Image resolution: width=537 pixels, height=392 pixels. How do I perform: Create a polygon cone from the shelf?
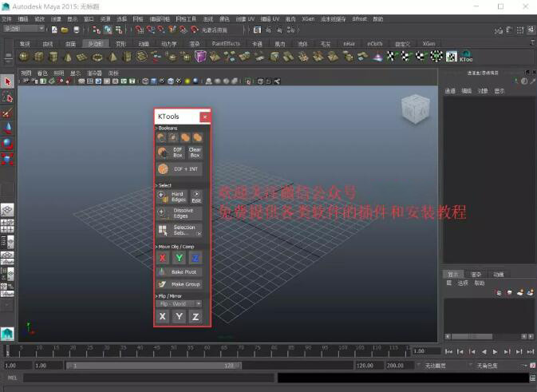pyautogui.click(x=68, y=57)
